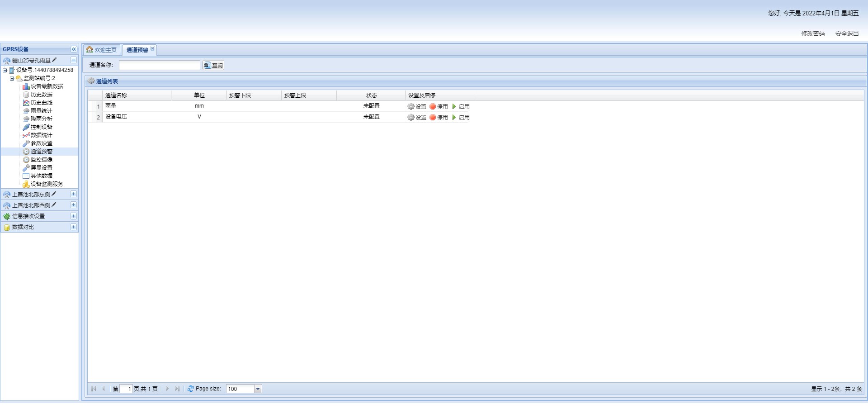Open 其他数据 in the tree
The image size is (868, 414).
pos(41,176)
